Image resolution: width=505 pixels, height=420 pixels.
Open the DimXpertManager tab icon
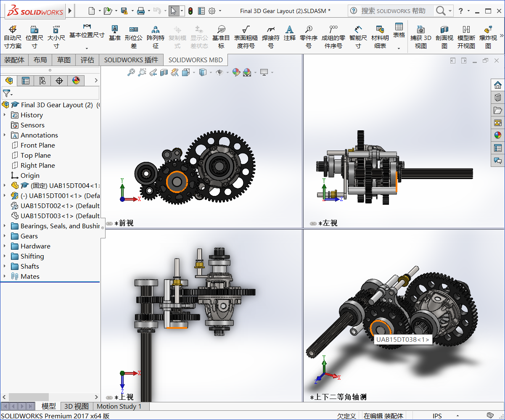(59, 81)
